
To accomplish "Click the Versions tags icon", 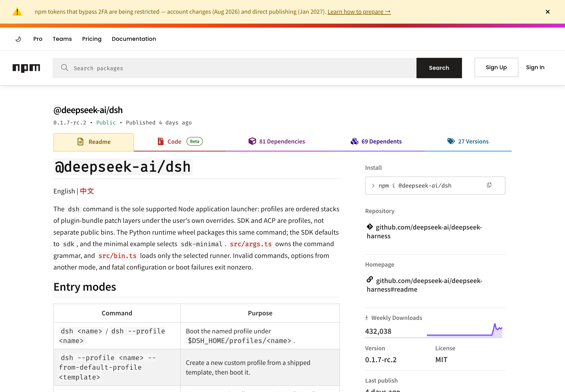I will tap(451, 141).
